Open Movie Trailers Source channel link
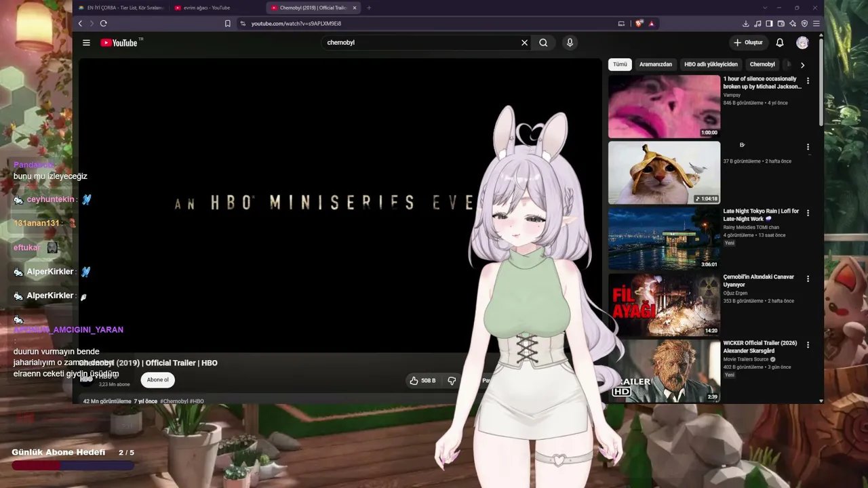Image resolution: width=868 pixels, height=488 pixels. [x=746, y=359]
